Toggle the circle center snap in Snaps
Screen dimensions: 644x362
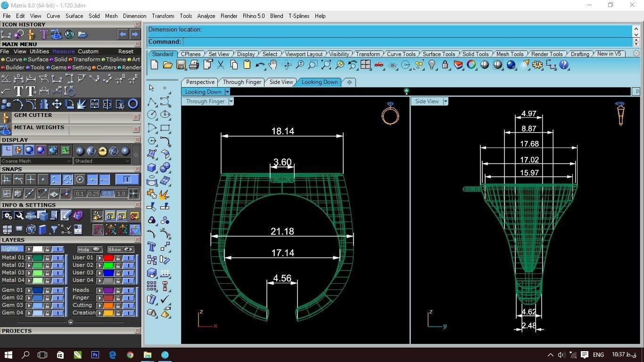pos(80,180)
